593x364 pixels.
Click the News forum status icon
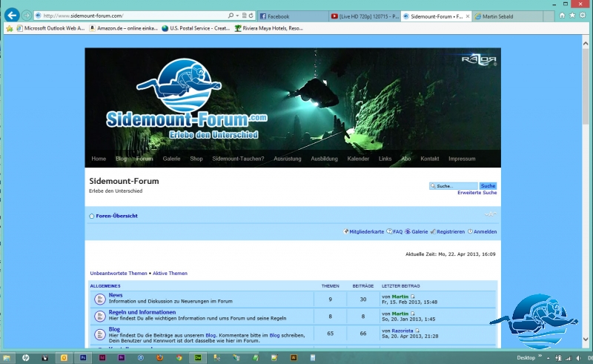[100, 300]
